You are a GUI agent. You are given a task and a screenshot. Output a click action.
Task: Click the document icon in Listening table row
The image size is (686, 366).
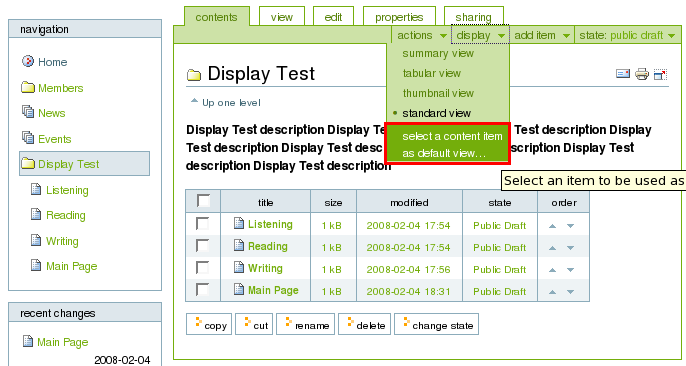click(x=239, y=223)
